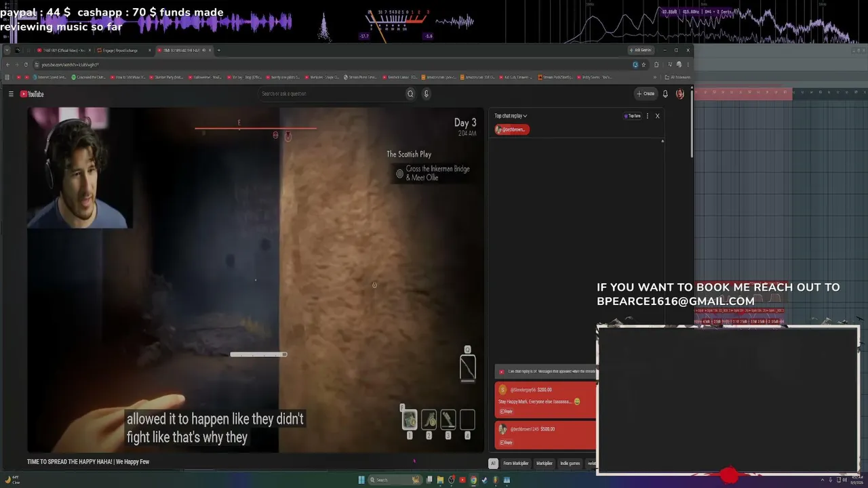868x488 pixels.
Task: Open the Internet Speed Test bookmark
Action: [51, 77]
